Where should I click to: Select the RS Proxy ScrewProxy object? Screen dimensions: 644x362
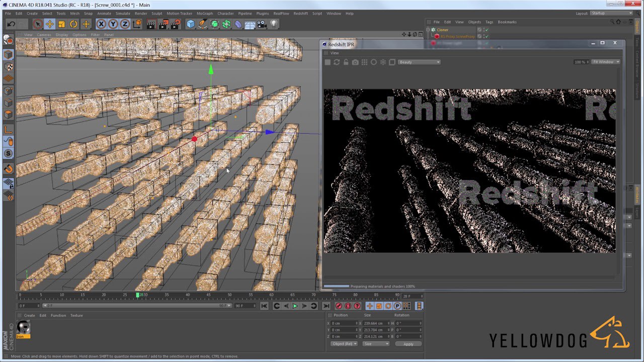pyautogui.click(x=457, y=36)
